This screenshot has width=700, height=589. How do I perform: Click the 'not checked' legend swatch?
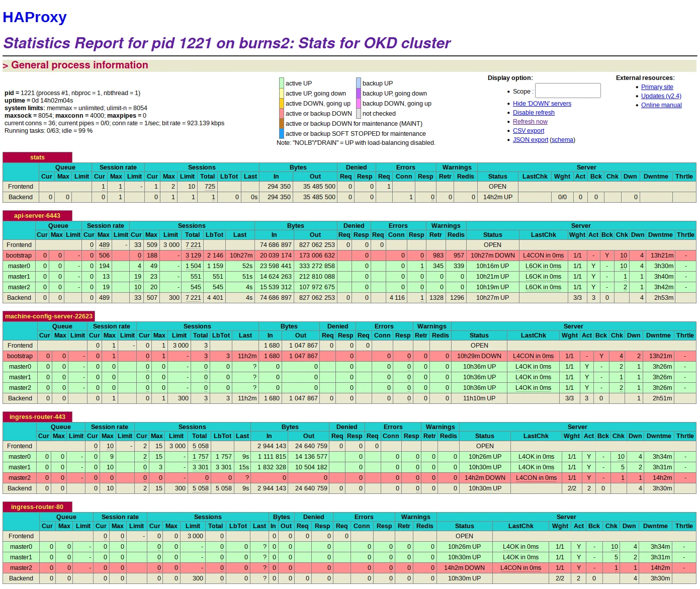[x=359, y=113]
